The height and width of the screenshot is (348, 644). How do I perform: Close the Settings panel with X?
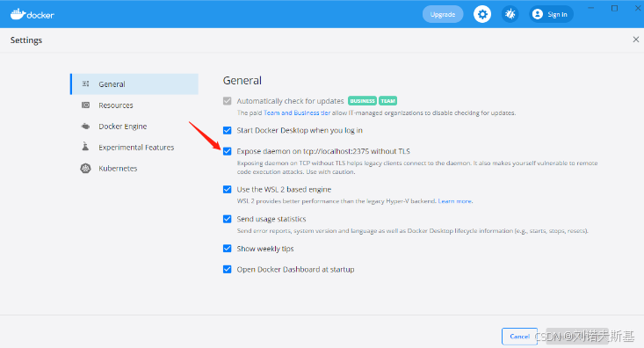tap(636, 40)
